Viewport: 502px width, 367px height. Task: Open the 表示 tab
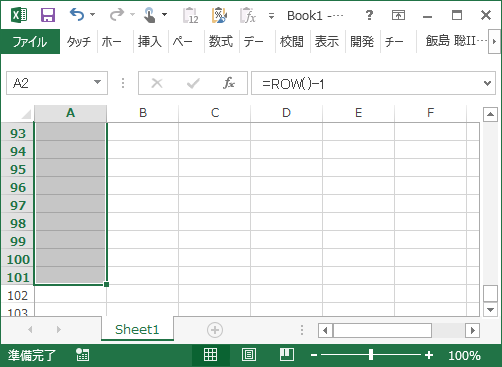pyautogui.click(x=327, y=42)
